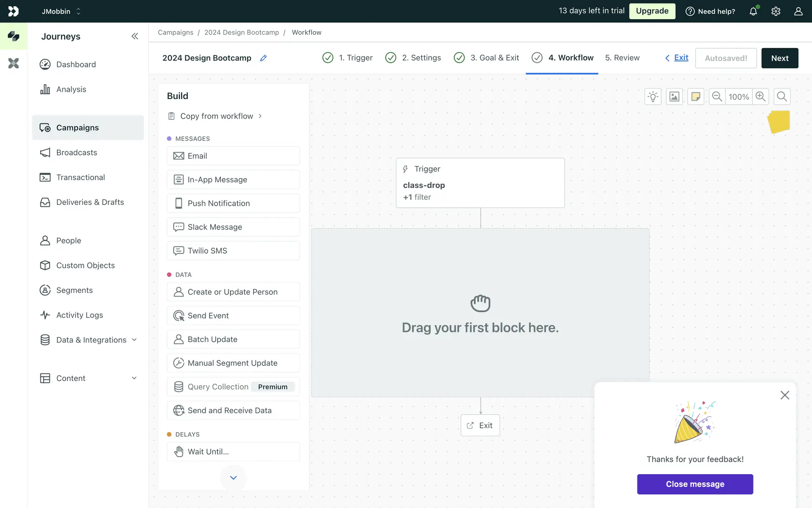Click the class-drop Trigger block
Image resolution: width=812 pixels, height=508 pixels.
tap(480, 183)
